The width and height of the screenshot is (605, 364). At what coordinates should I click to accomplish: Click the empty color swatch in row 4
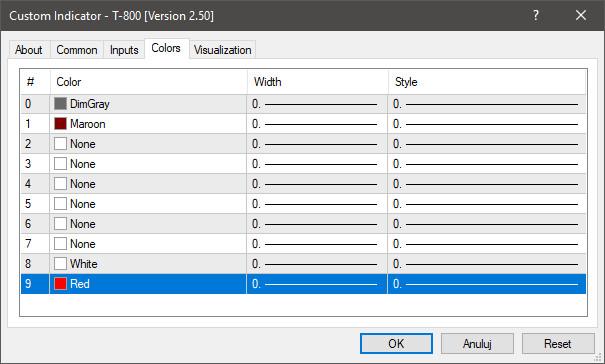60,184
